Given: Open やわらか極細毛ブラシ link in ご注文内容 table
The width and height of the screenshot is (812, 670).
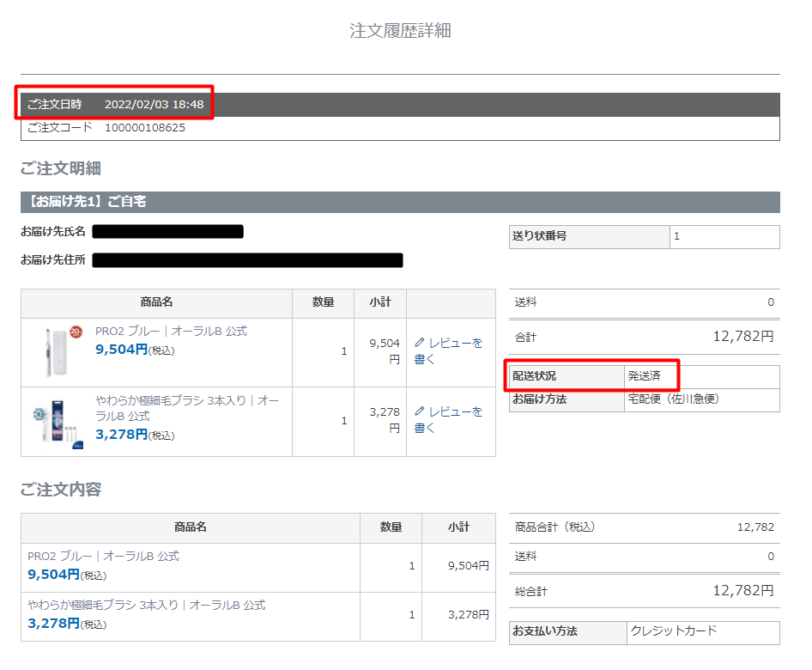Looking at the screenshot, I should (146, 606).
